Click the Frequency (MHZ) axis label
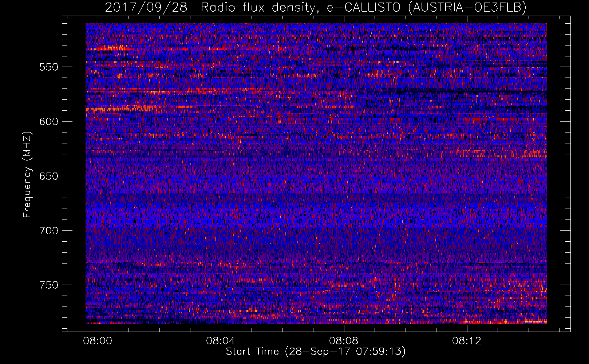 27,175
